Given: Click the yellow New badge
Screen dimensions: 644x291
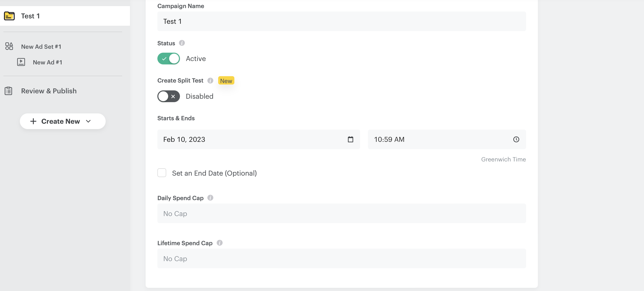Looking at the screenshot, I should click(226, 81).
